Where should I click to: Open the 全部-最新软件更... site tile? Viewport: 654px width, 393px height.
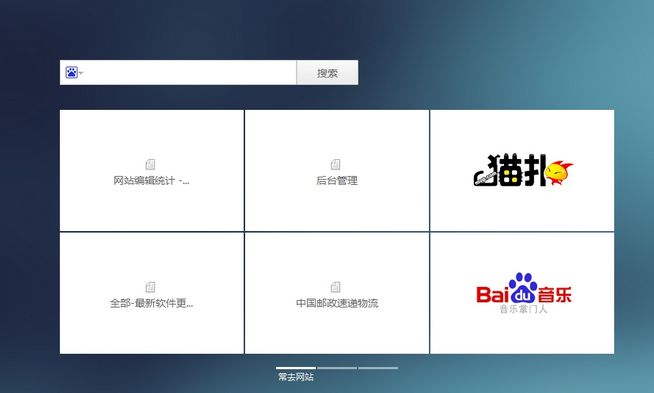point(151,293)
